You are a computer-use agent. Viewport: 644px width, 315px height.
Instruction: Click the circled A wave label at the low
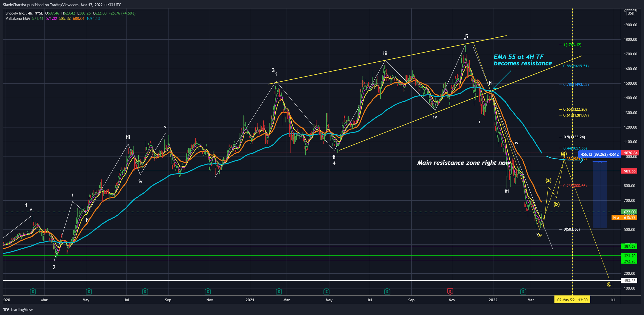click(x=540, y=235)
